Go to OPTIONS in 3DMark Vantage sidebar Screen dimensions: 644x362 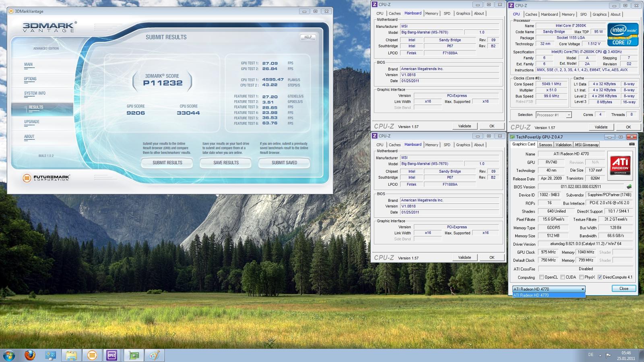tap(30, 79)
